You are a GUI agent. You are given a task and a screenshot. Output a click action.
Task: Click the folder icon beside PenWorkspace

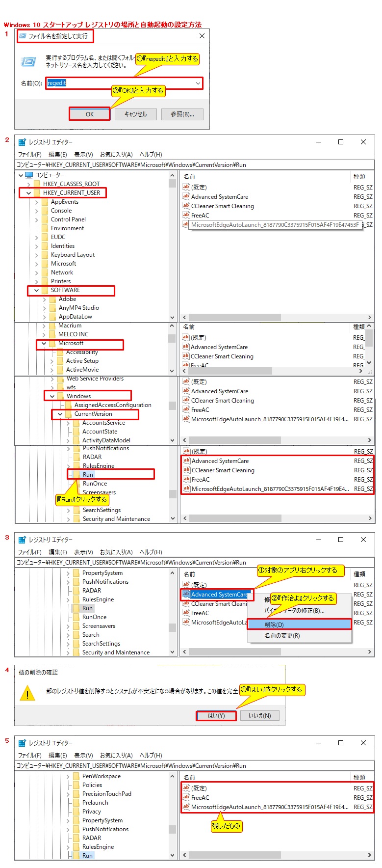coord(76,776)
